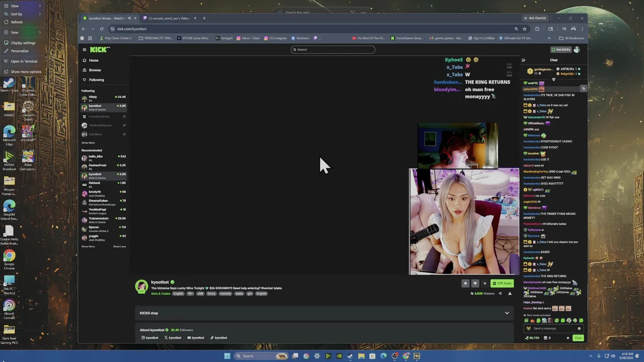644x362 pixels.
Task: Bookmark this page star icon
Action: [x=524, y=29]
